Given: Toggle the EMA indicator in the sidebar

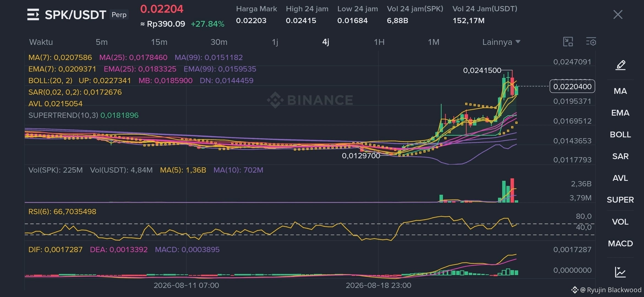Looking at the screenshot, I should [620, 113].
